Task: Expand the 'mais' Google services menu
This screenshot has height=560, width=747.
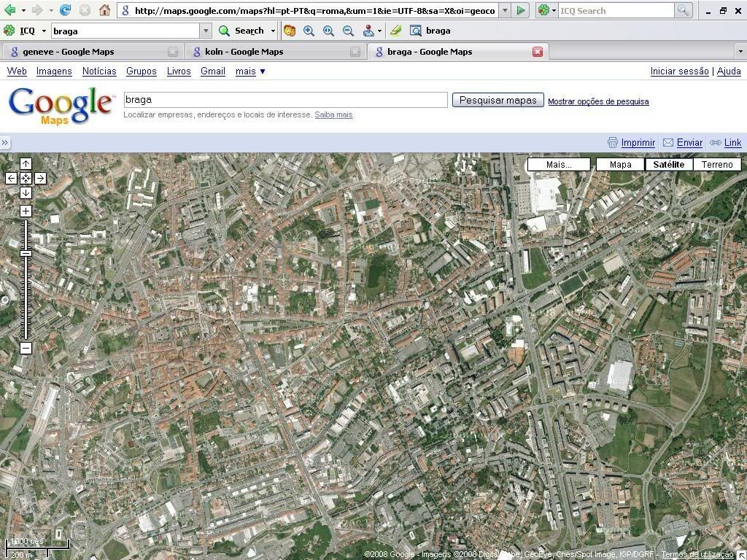Action: (x=250, y=71)
